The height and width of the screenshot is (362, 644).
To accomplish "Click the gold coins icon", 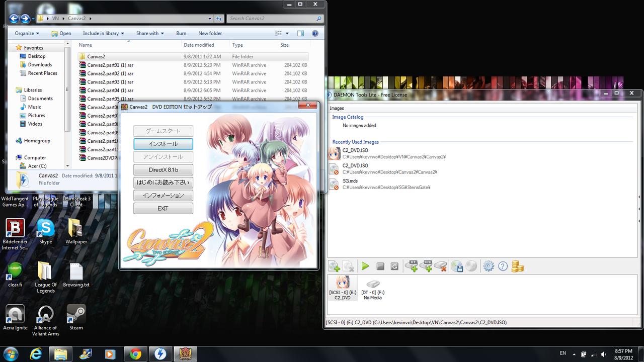I will click(x=517, y=266).
